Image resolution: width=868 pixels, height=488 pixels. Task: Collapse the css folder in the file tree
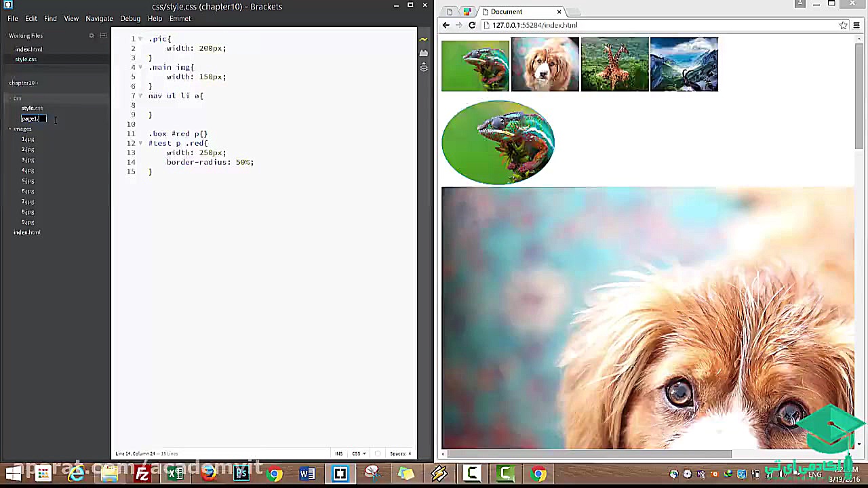(x=10, y=98)
